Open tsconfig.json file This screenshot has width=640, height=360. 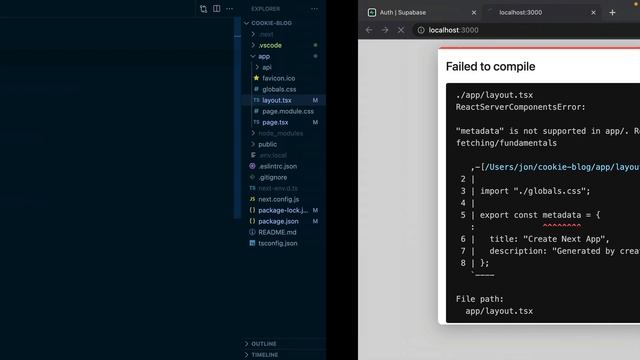pos(278,244)
